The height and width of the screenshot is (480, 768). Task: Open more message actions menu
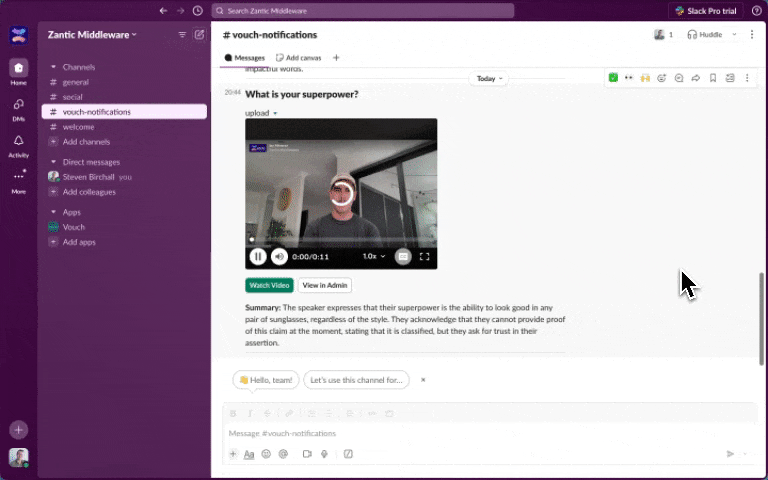[x=747, y=78]
